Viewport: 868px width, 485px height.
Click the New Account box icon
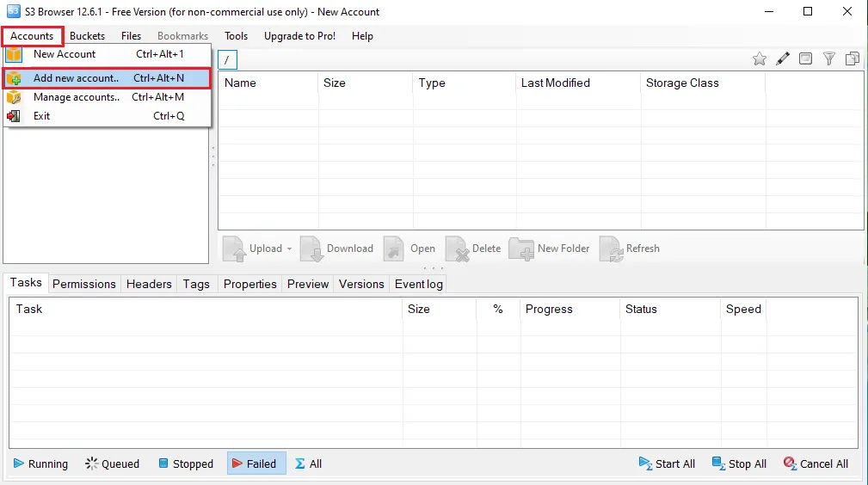(14, 54)
